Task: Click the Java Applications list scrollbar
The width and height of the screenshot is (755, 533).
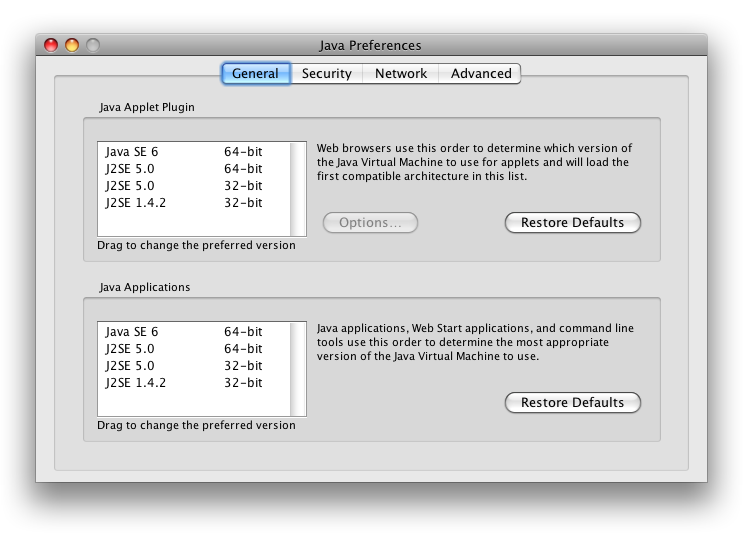Action: pos(298,368)
